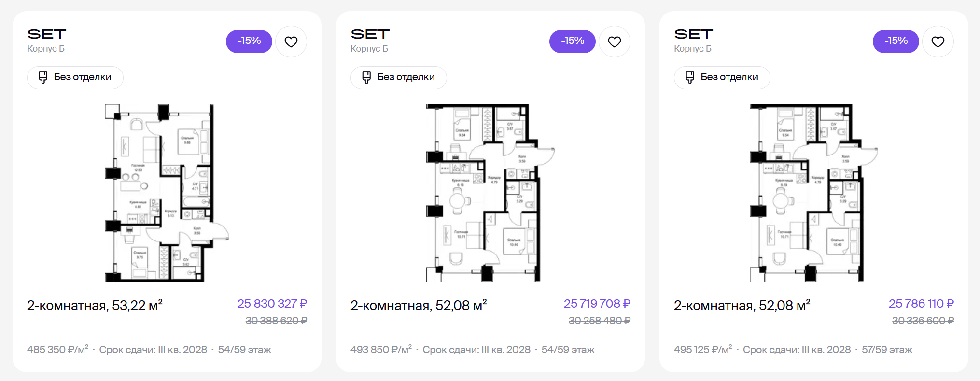Click SET logo on middle card
Viewport: 980px width, 381px height.
point(370,34)
